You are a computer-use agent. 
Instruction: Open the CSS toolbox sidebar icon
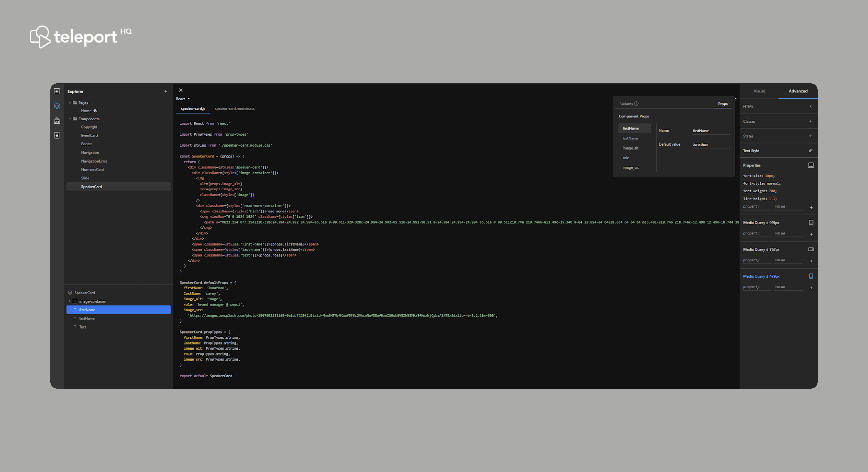coord(57,121)
